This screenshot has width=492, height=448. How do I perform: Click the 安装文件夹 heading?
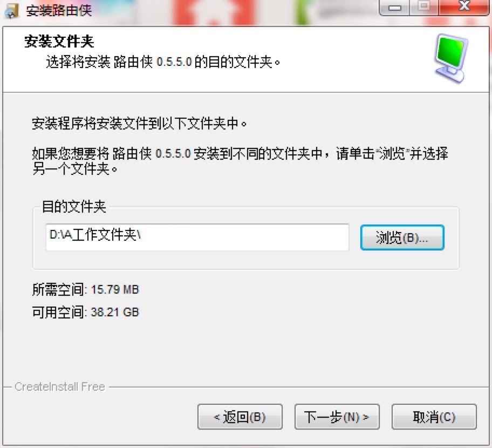(59, 42)
